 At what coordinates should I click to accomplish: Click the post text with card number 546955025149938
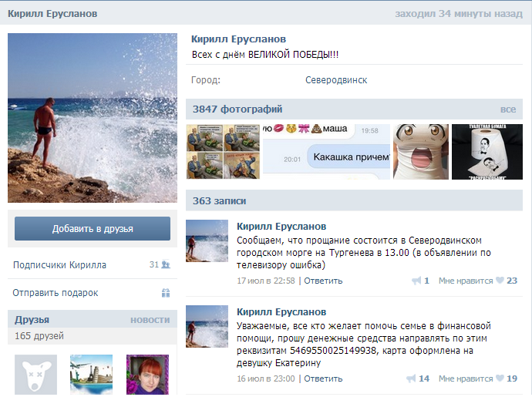click(364, 345)
